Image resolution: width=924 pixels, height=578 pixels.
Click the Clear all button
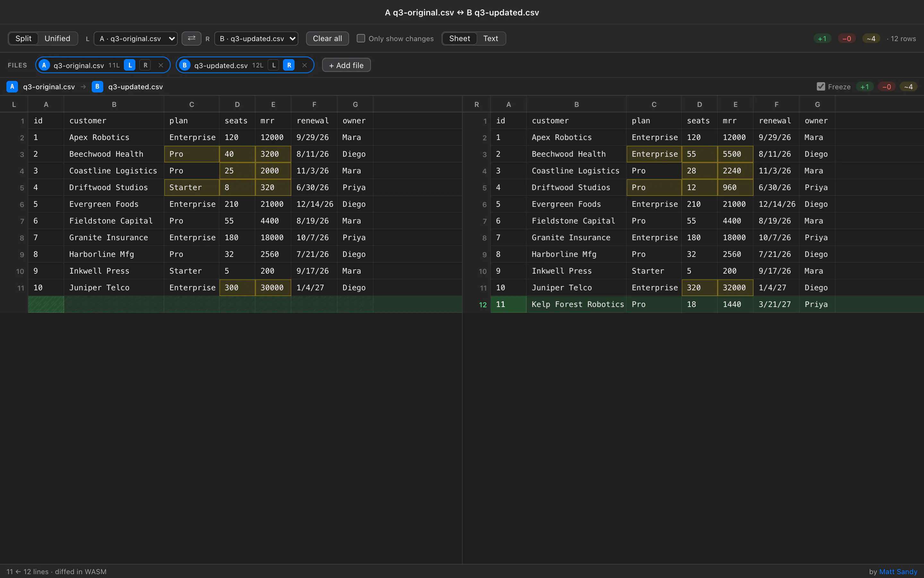tap(327, 38)
